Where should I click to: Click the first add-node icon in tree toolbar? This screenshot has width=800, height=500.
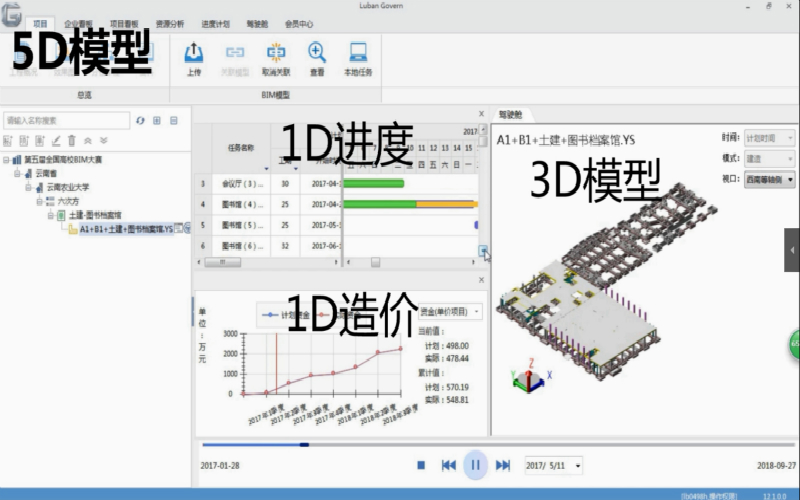[x=8, y=140]
